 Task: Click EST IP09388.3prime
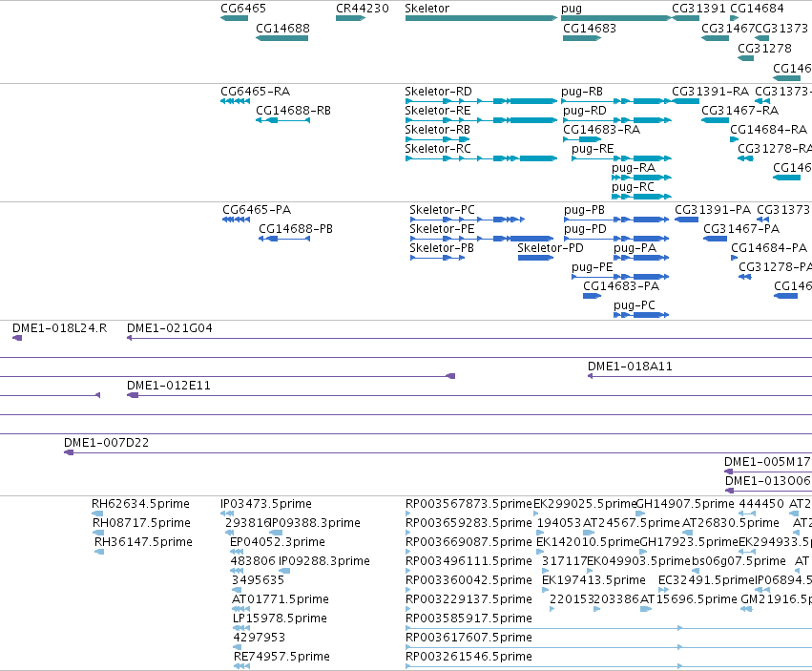[276, 533]
